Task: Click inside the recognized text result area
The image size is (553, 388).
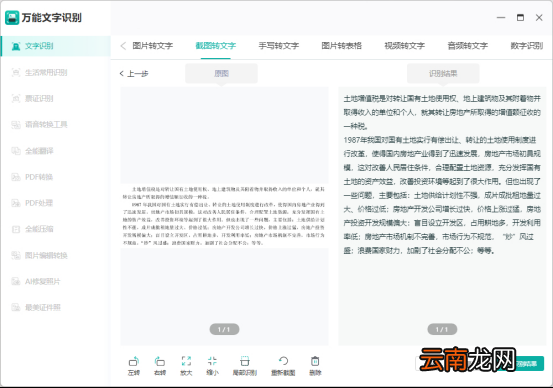Action: point(442,216)
